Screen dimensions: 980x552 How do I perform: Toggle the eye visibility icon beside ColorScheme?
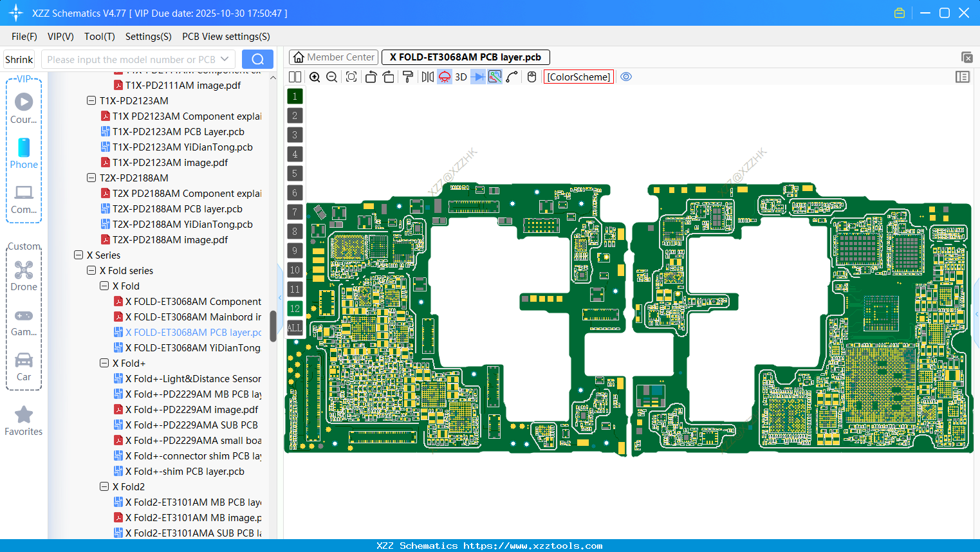pyautogui.click(x=626, y=76)
